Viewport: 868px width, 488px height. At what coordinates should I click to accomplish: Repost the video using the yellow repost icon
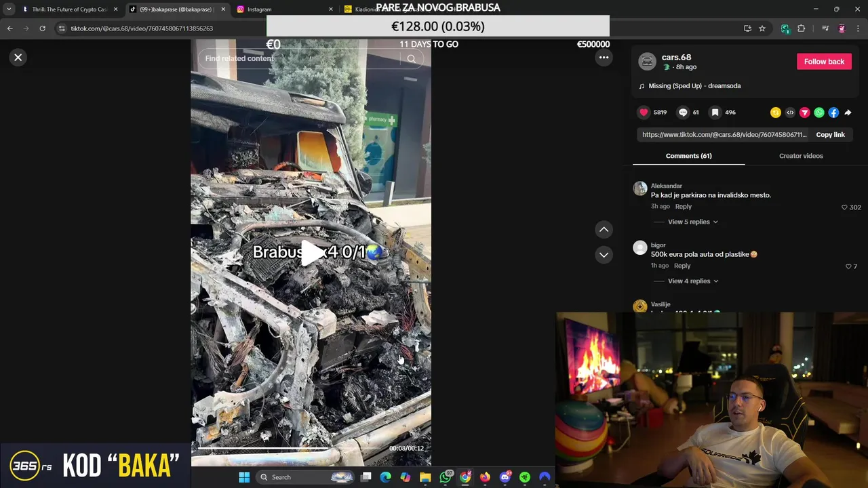click(x=776, y=113)
